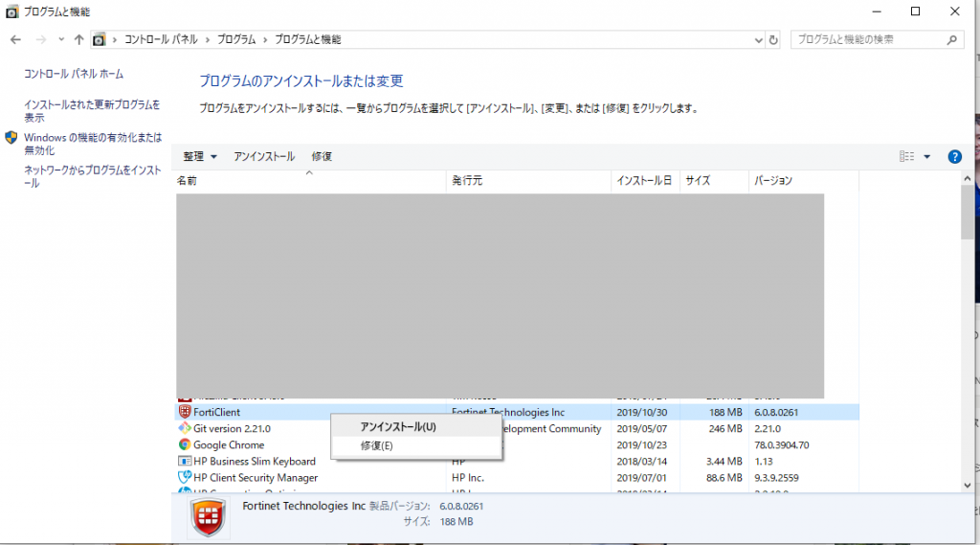Open インストールされた更新プログラムを表示 link
The image size is (980, 545).
click(92, 111)
